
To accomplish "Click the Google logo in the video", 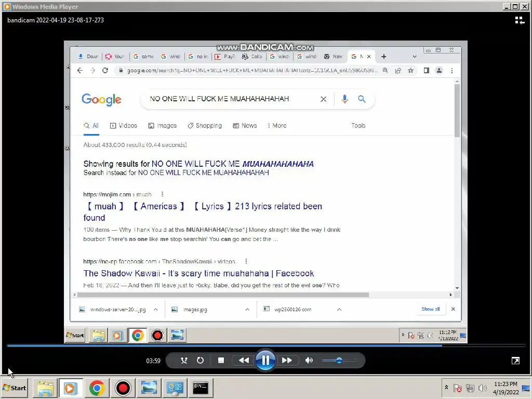I will 101,100.
